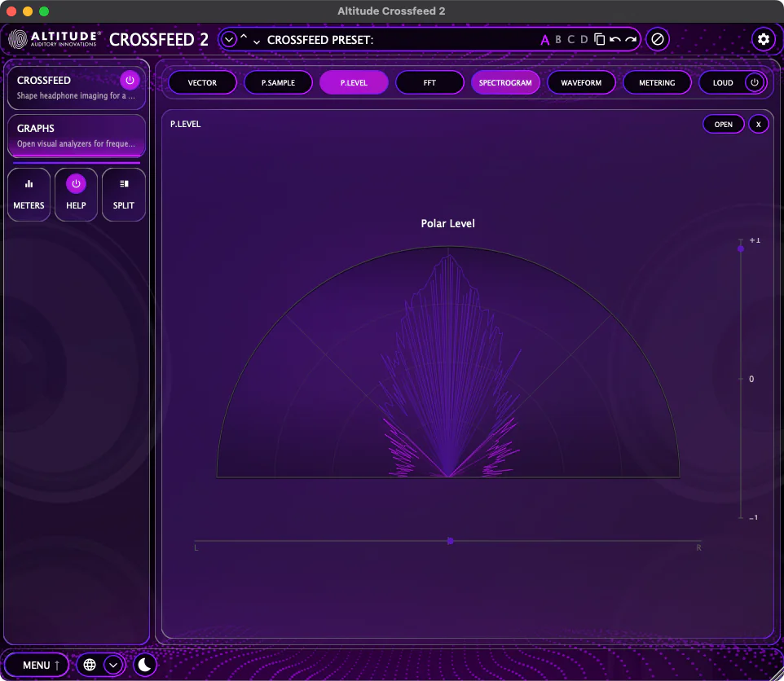This screenshot has width=784, height=681.
Task: Open the Metering tab
Action: (x=657, y=82)
